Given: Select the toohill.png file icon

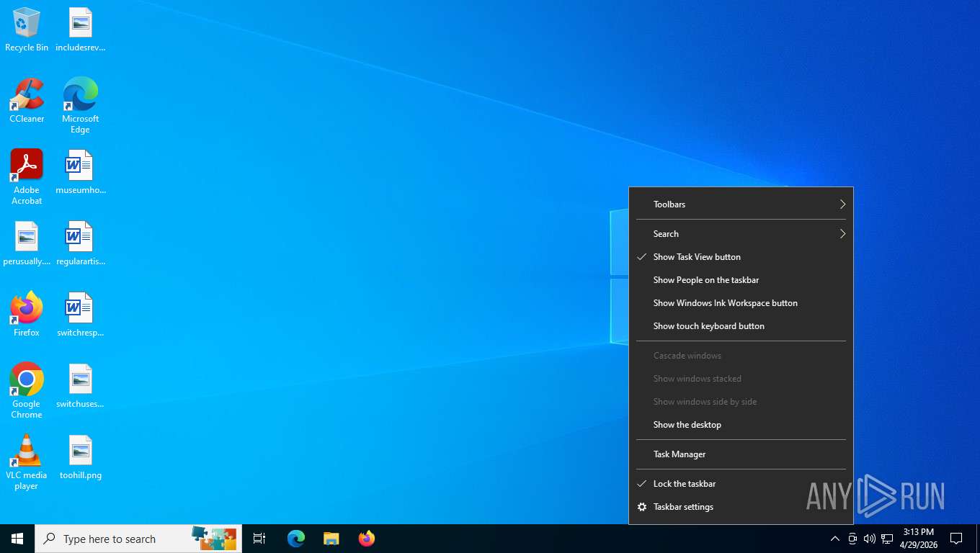Looking at the screenshot, I should pyautogui.click(x=81, y=457).
